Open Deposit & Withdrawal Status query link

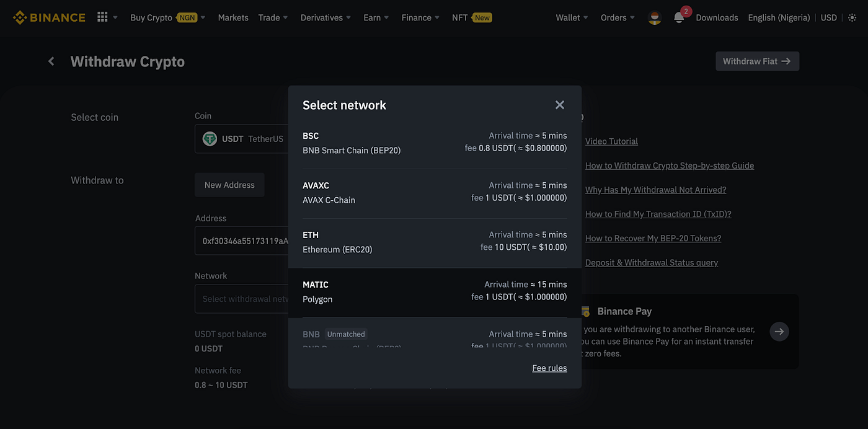coord(652,263)
